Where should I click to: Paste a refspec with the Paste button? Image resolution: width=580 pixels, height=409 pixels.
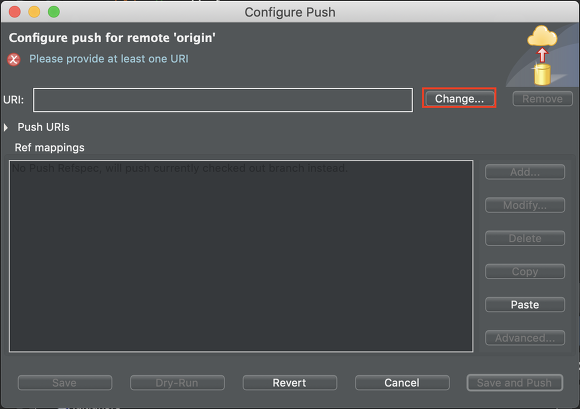525,305
